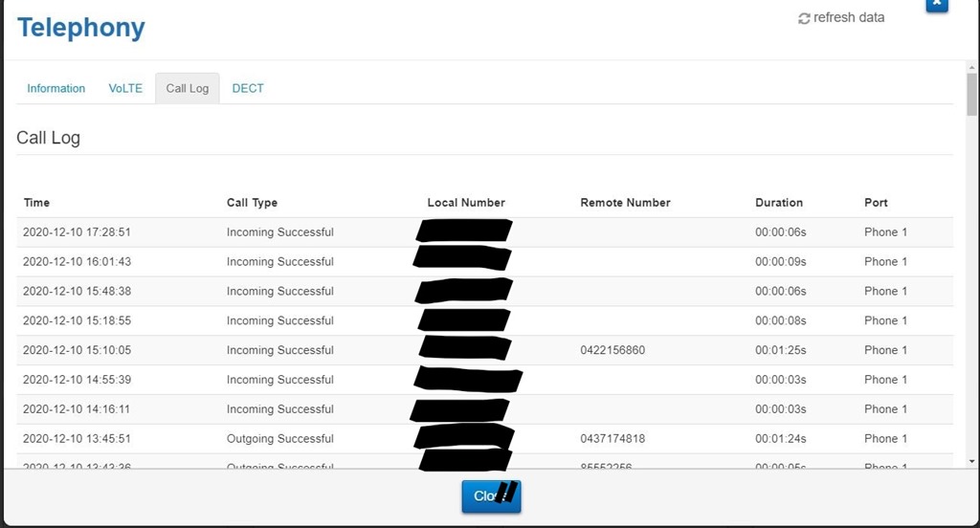Click the 00:01:25s duration cell

click(780, 350)
